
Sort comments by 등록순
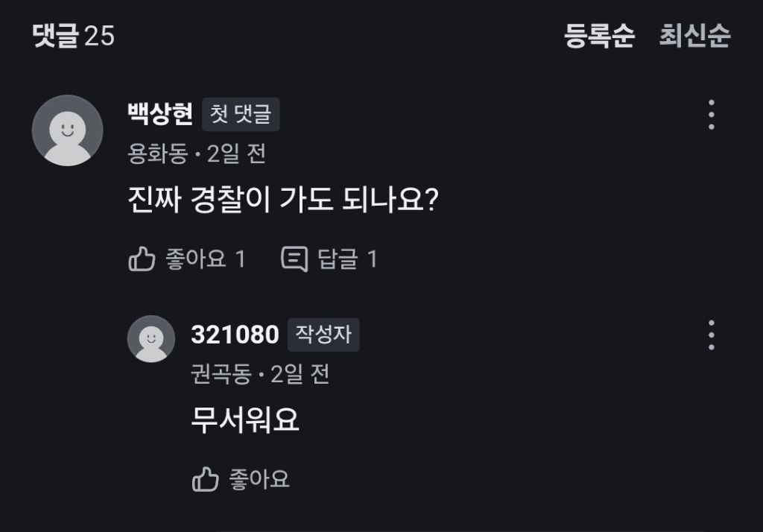(599, 36)
